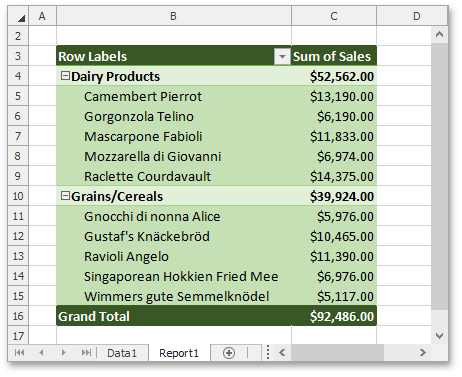Select the Camembert Pierrot cell
462x377 pixels.
tap(174, 96)
